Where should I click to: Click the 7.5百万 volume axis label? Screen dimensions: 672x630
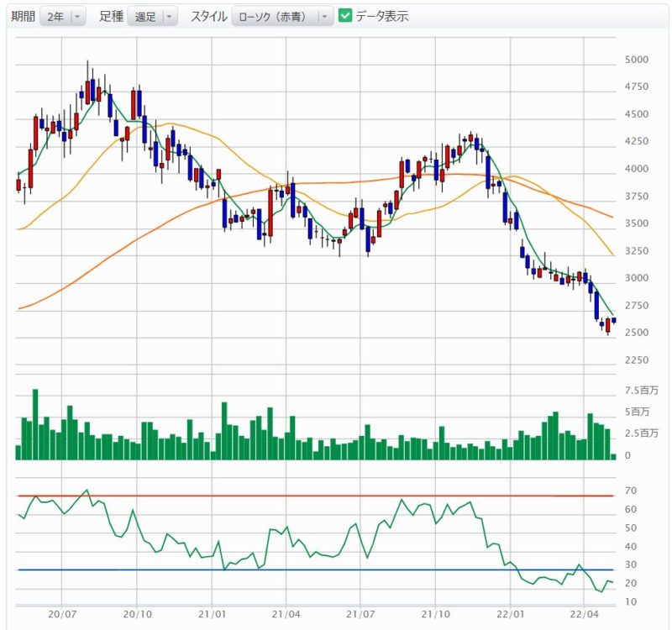(641, 390)
